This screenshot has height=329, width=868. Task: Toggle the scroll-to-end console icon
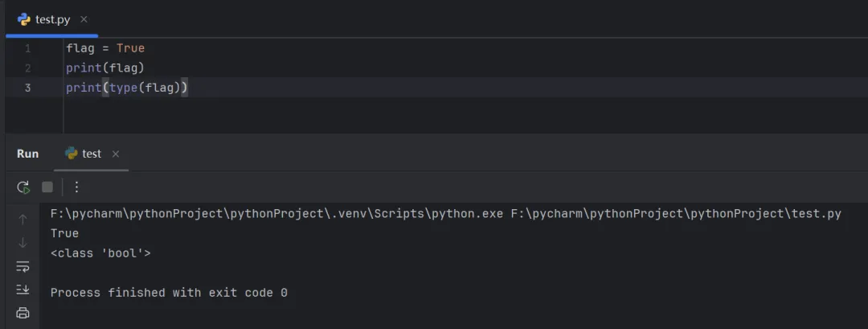pyautogui.click(x=23, y=290)
